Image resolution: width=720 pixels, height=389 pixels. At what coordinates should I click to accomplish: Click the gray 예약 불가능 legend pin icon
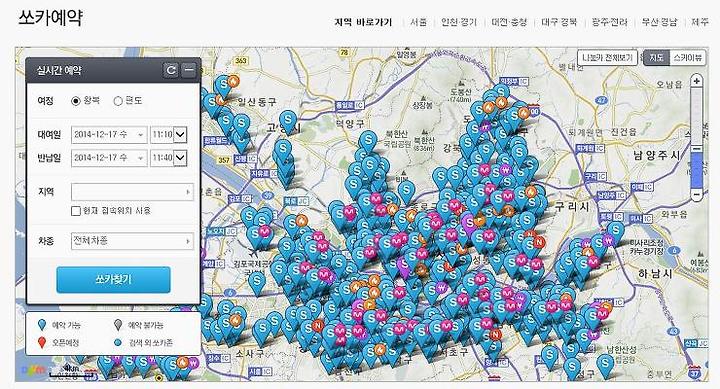pos(118,325)
